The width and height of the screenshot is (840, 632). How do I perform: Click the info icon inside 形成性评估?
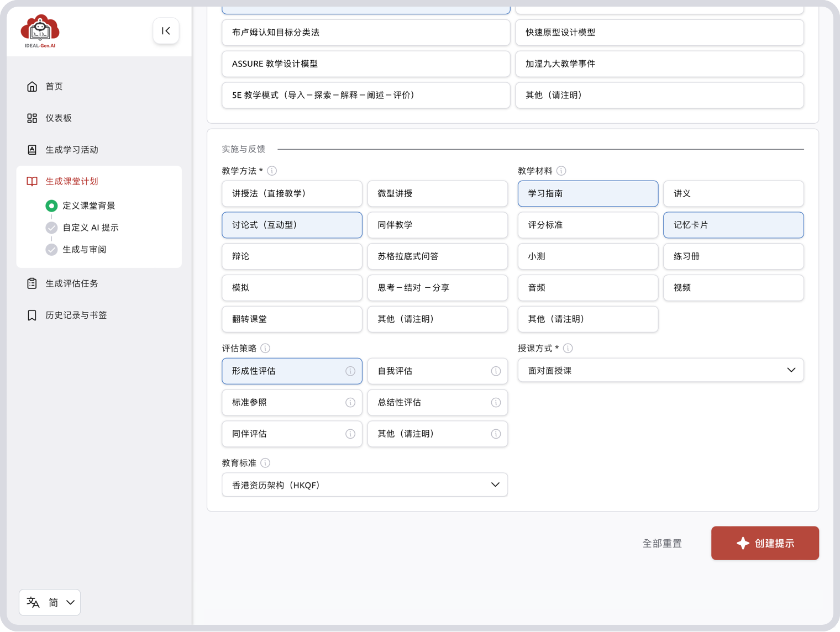click(350, 371)
